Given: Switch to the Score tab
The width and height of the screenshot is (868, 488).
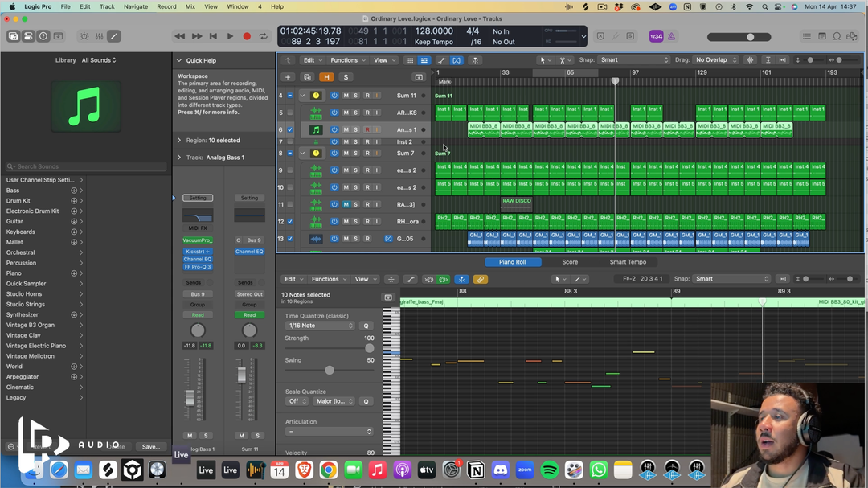Looking at the screenshot, I should tap(569, 262).
